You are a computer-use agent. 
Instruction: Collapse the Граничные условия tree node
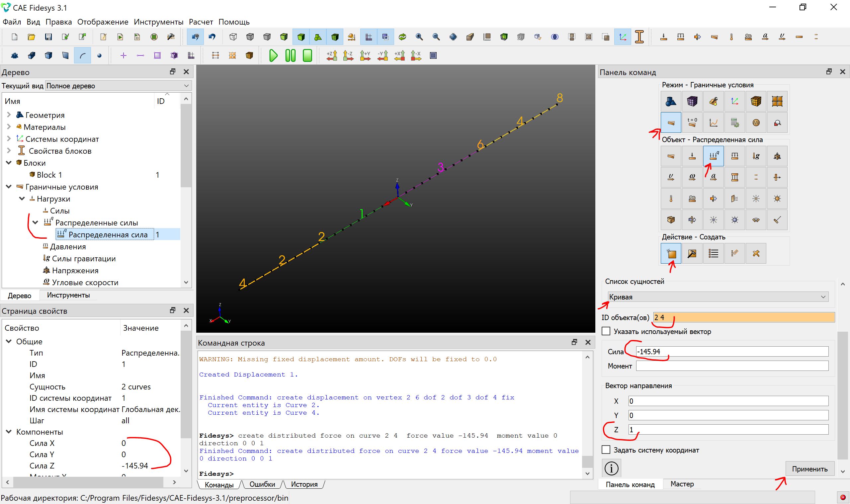pyautogui.click(x=9, y=187)
